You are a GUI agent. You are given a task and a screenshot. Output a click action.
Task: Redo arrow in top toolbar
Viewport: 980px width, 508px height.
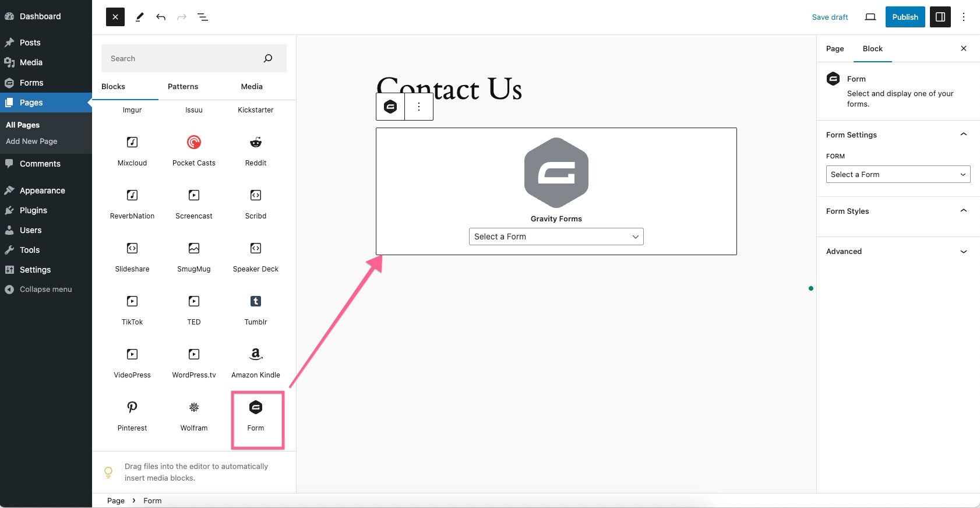tap(182, 17)
